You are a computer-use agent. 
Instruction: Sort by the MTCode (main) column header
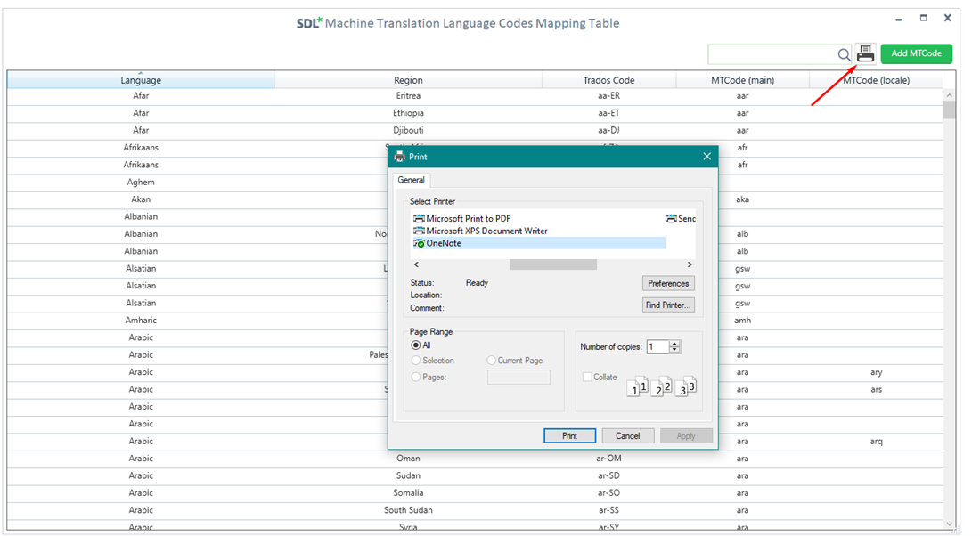coord(742,80)
